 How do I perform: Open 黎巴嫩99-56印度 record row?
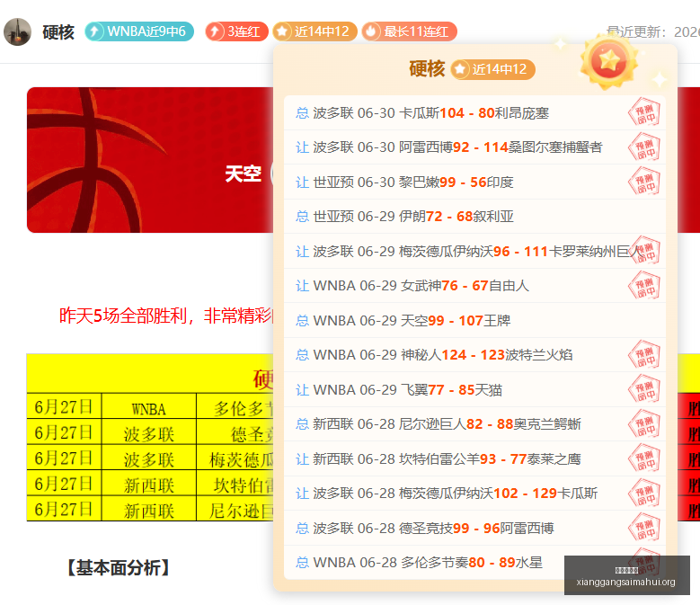click(474, 182)
